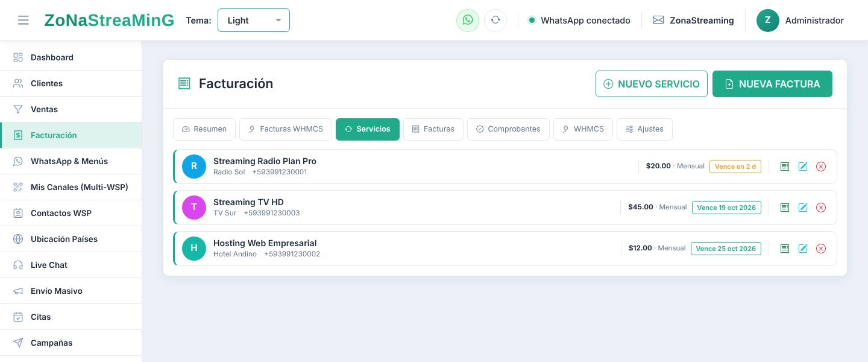Click phone number +593991230001

[280, 172]
